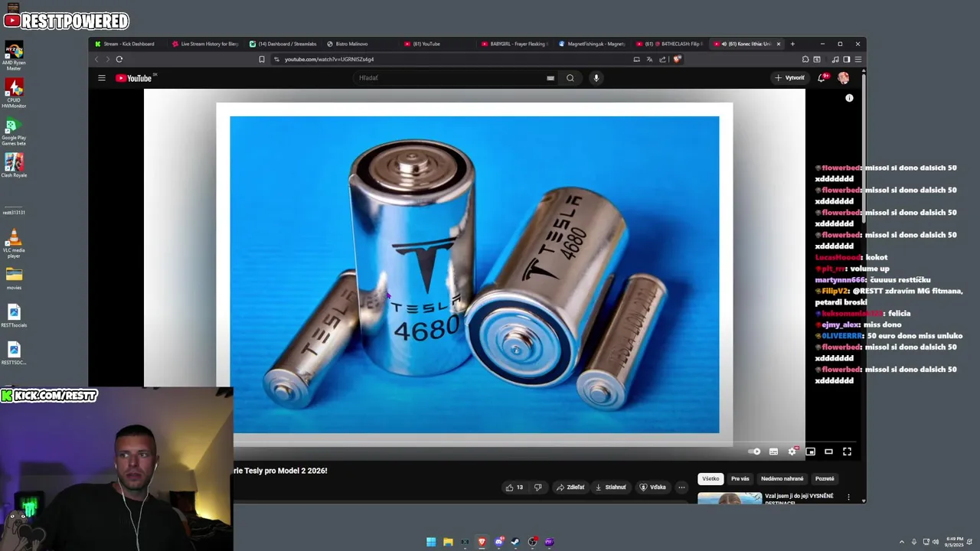Image resolution: width=980 pixels, height=551 pixels.
Task: Show hidden system tray icons chevron
Action: (901, 542)
